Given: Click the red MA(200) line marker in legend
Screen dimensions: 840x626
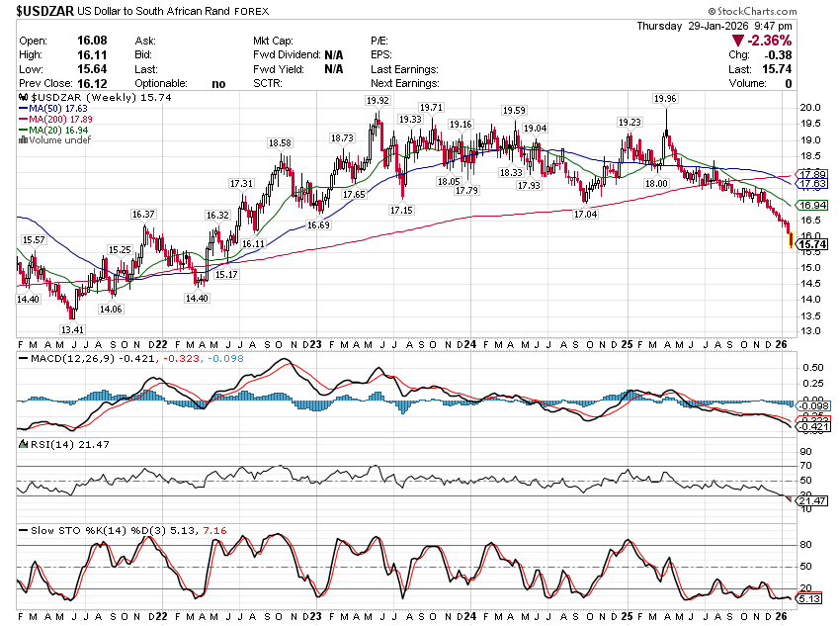Looking at the screenshot, I should [22, 120].
